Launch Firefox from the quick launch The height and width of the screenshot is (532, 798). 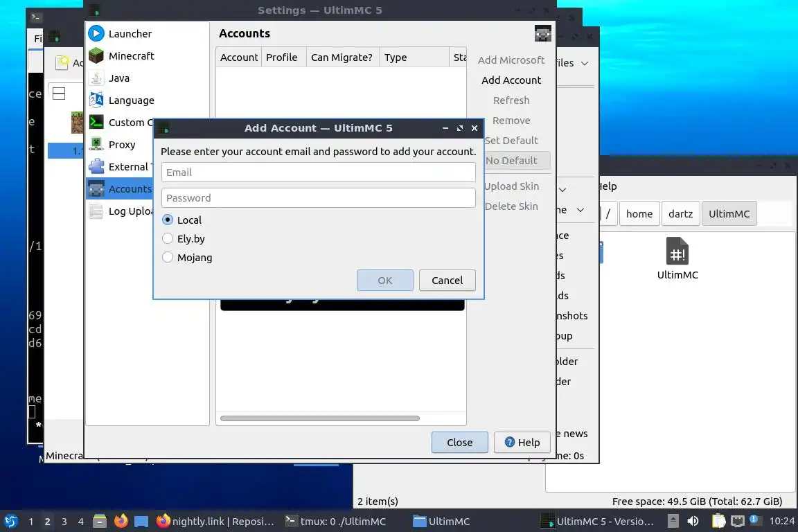pyautogui.click(x=121, y=521)
